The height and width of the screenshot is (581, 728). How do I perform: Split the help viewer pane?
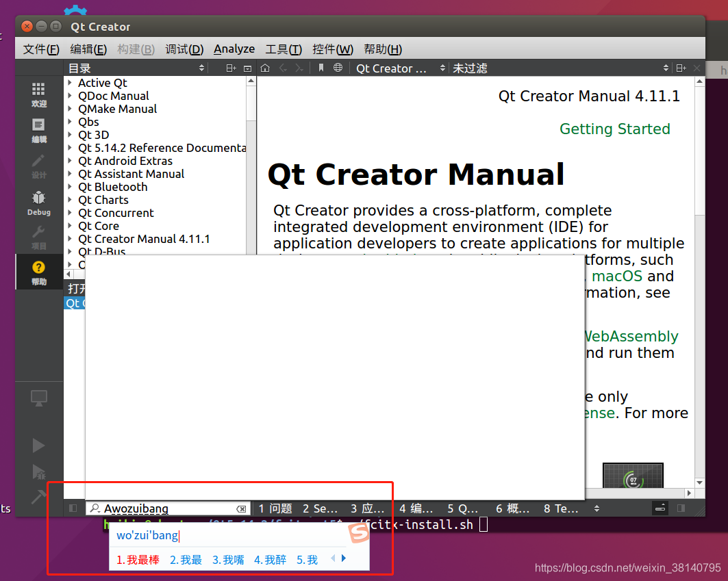681,68
